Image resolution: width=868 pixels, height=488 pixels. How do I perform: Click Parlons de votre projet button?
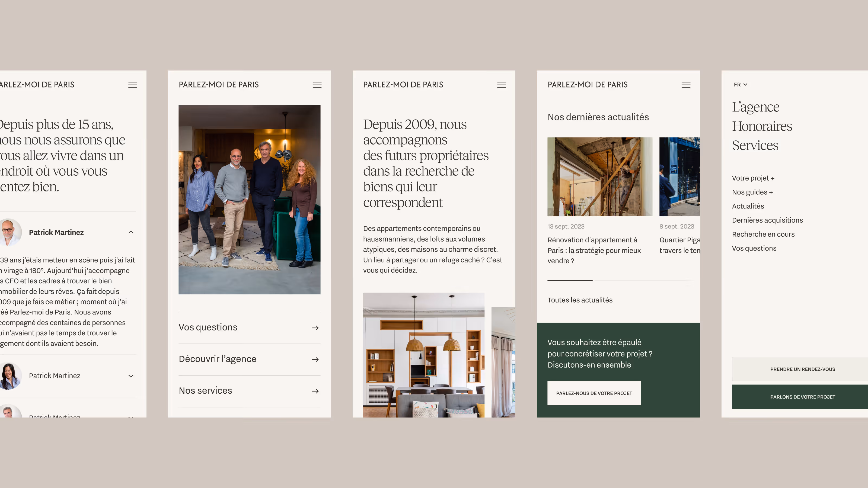coord(800,397)
